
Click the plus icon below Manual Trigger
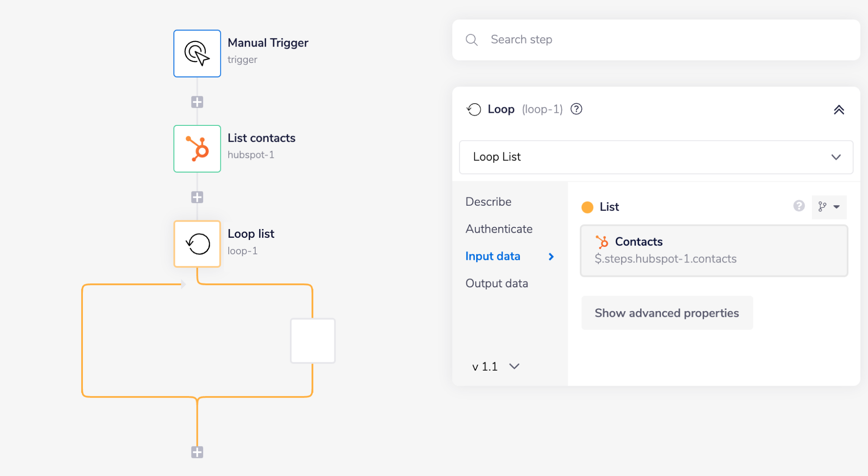coord(197,101)
